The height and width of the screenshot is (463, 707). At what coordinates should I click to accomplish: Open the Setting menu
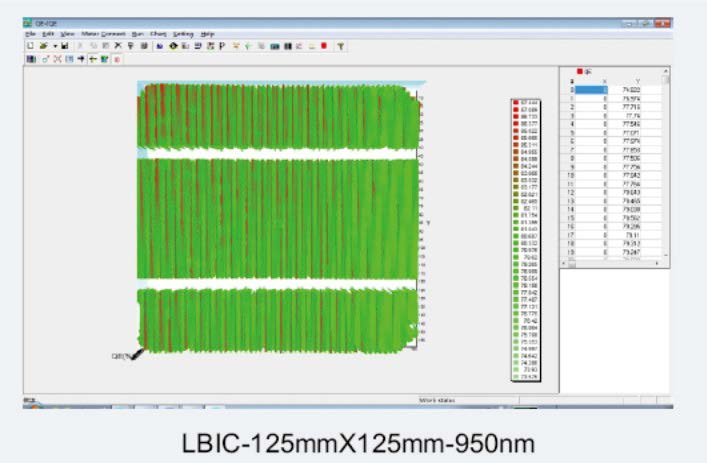[182, 34]
